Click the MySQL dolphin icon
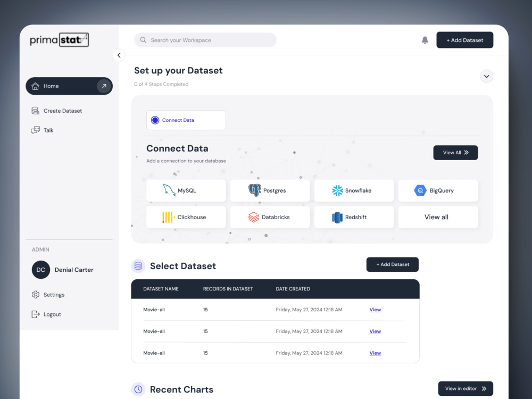This screenshot has height=399, width=532. point(169,190)
